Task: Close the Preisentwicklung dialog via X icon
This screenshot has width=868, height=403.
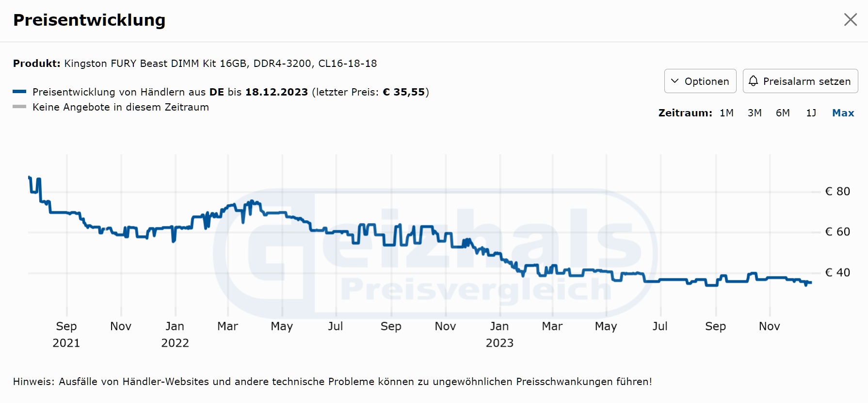Action: pyautogui.click(x=851, y=20)
